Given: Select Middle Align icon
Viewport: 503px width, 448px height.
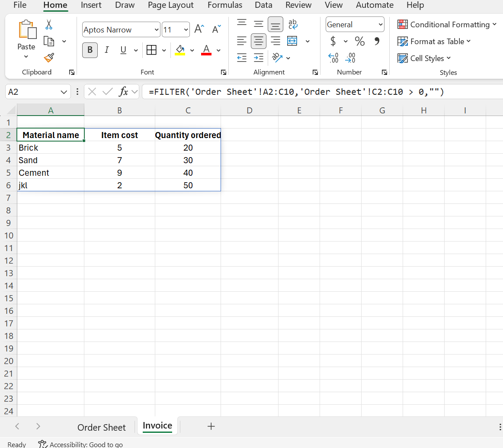Looking at the screenshot, I should (259, 24).
